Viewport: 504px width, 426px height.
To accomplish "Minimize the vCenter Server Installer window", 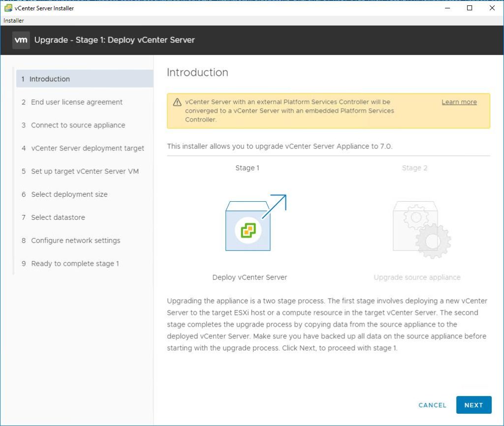I will click(447, 8).
